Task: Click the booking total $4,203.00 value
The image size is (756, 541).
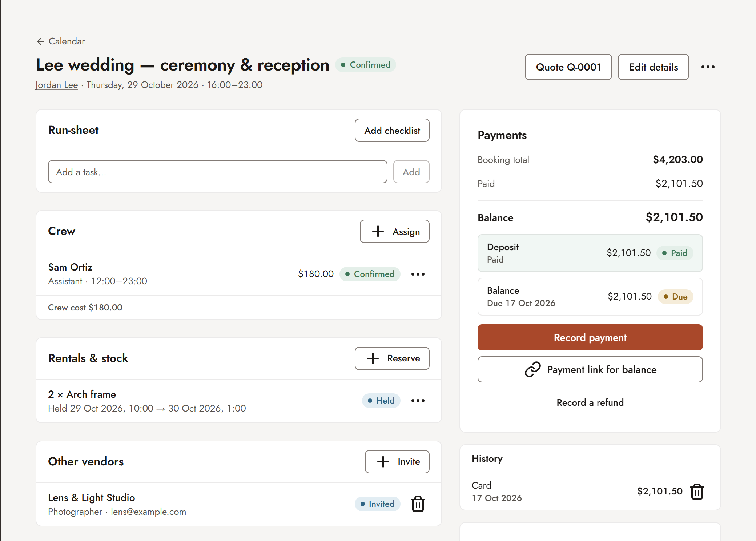Action: coord(677,159)
